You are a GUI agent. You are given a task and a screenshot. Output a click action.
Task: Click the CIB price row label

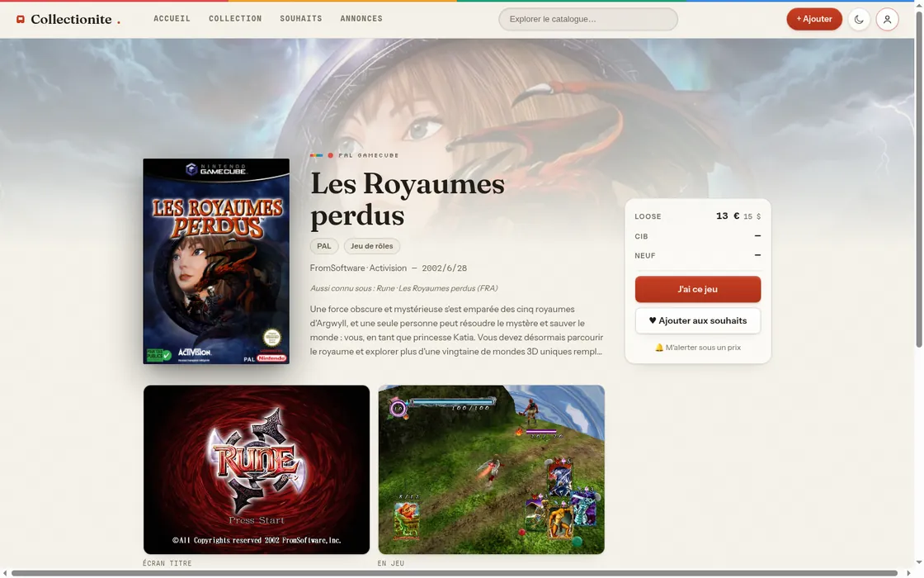tap(641, 236)
